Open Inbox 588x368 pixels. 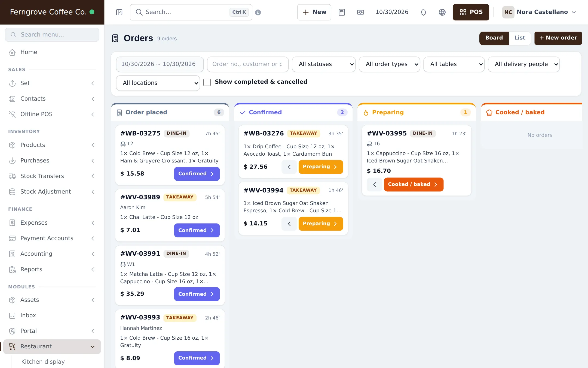click(52, 315)
